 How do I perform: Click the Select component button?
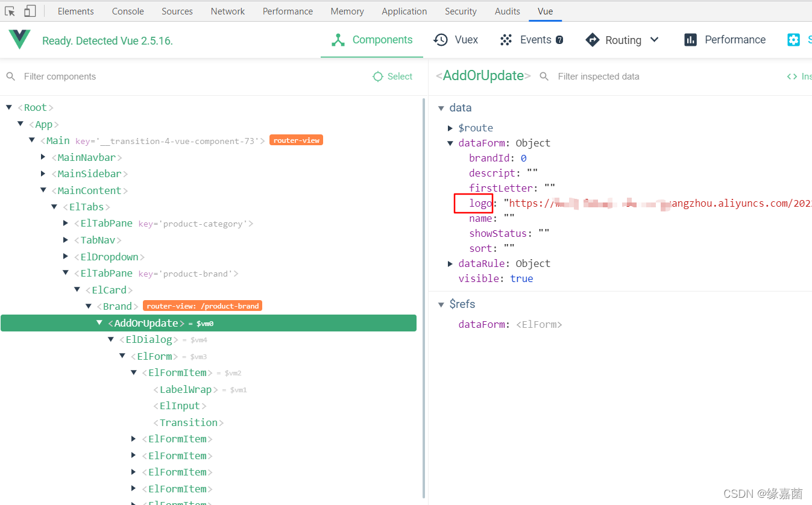click(392, 77)
